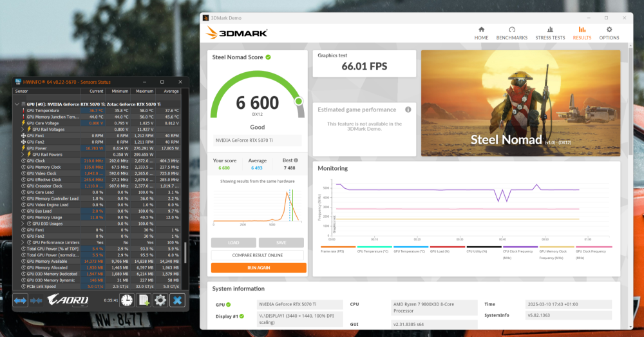Open the Home page in 3DMark
The height and width of the screenshot is (337, 644).
481,34
